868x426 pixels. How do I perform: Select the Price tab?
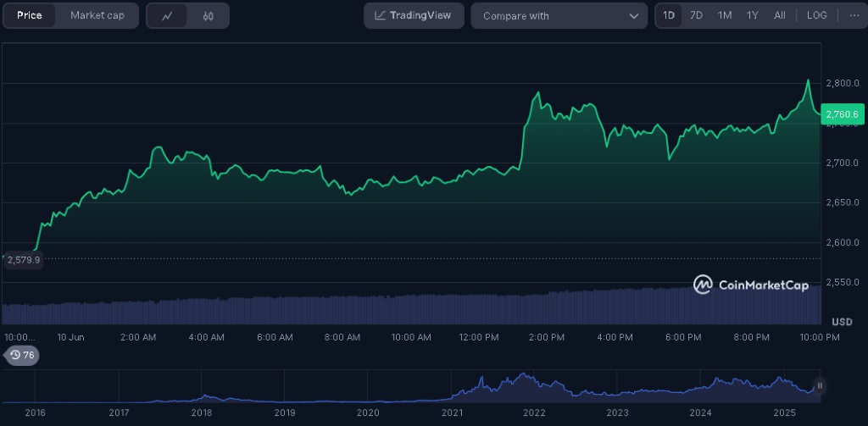click(x=30, y=15)
